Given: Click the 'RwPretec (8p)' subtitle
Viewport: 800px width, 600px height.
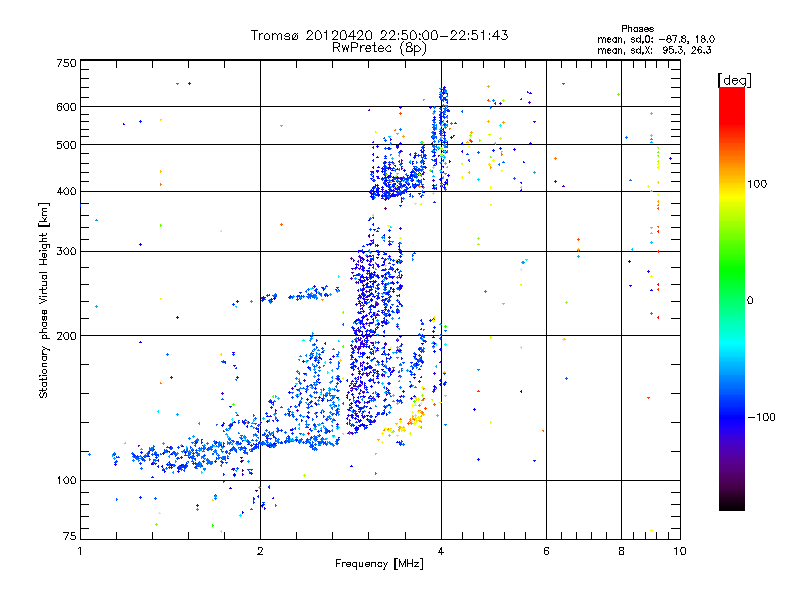Looking at the screenshot, I should [x=379, y=48].
